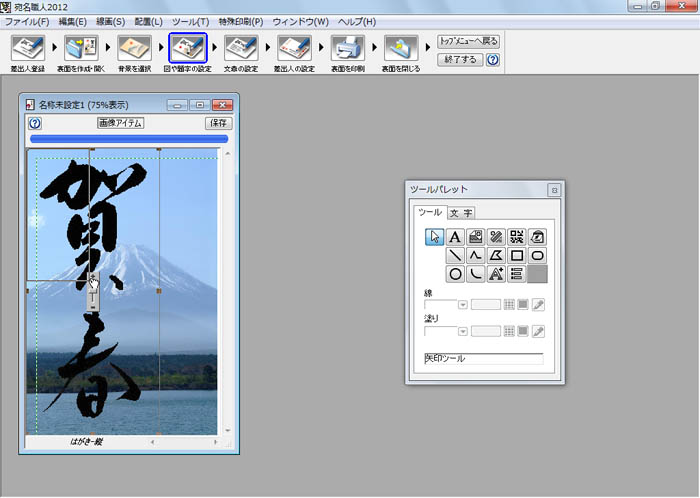Click the 終了する button
The image size is (700, 498).
[x=459, y=60]
